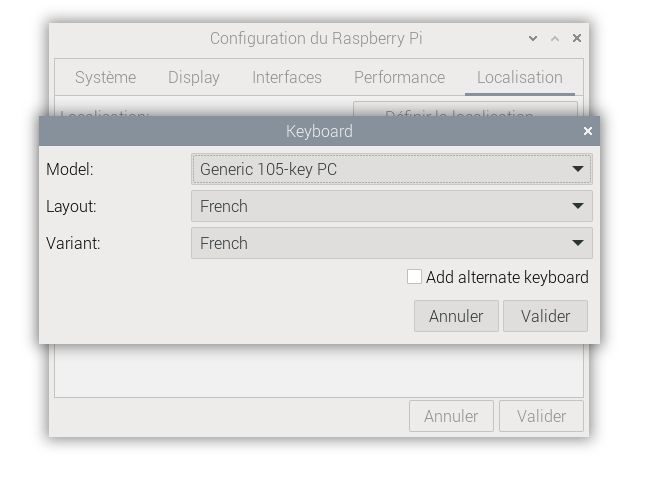Screen dimensions: 668x483
Task: Switch to the Performance tab
Action: [x=400, y=78]
